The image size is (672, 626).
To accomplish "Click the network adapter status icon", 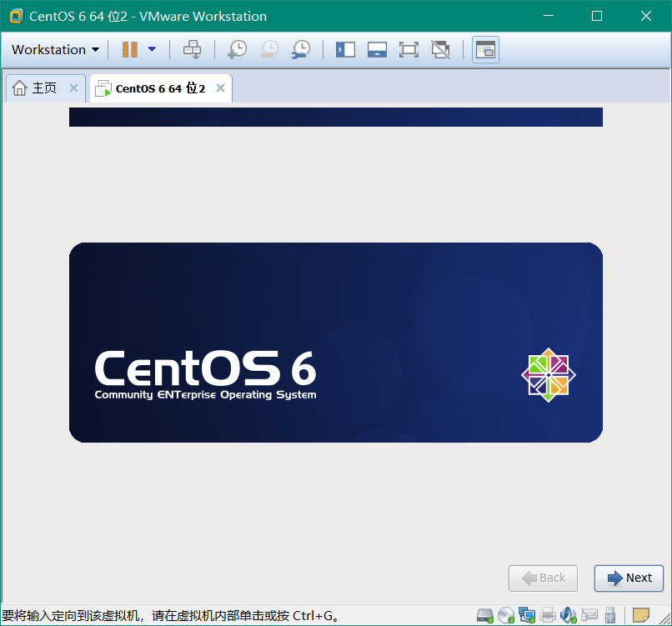I will pyautogui.click(x=527, y=616).
